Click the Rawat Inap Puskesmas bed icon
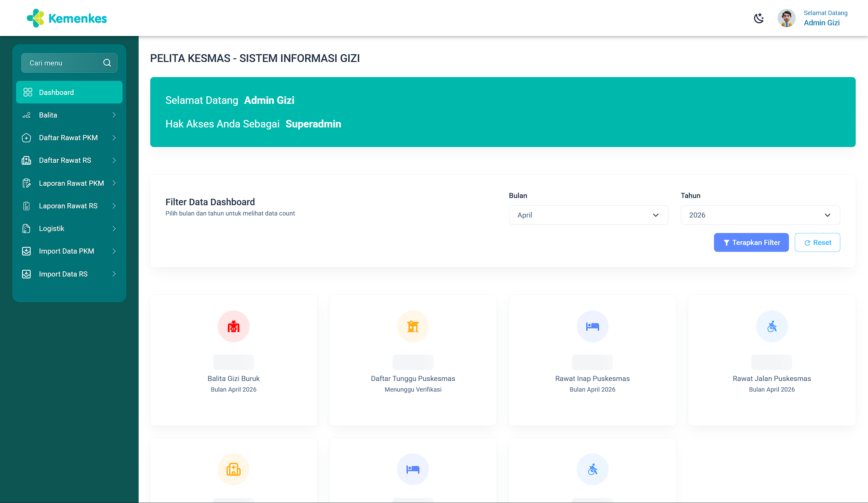 (592, 327)
